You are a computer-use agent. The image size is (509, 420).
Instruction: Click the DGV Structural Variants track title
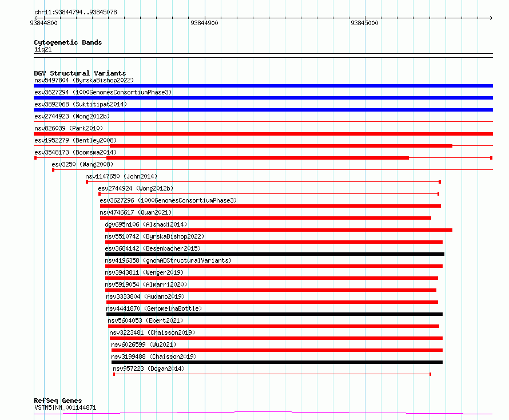(x=80, y=73)
